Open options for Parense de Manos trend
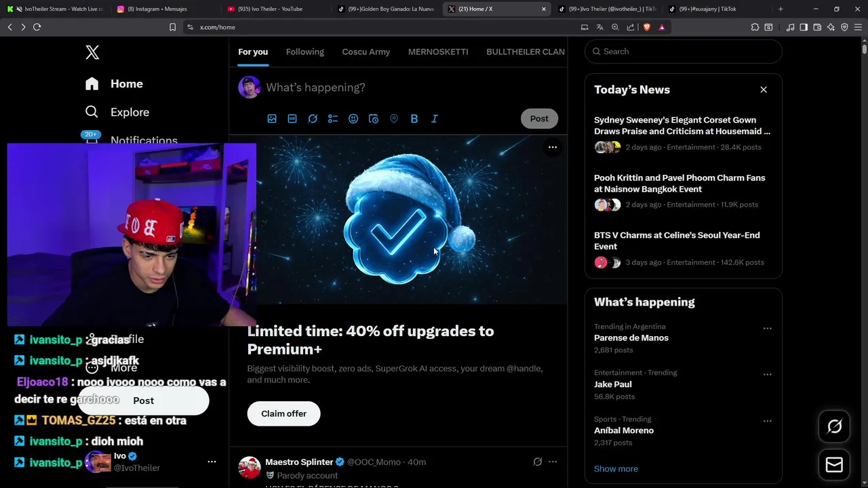 (767, 328)
